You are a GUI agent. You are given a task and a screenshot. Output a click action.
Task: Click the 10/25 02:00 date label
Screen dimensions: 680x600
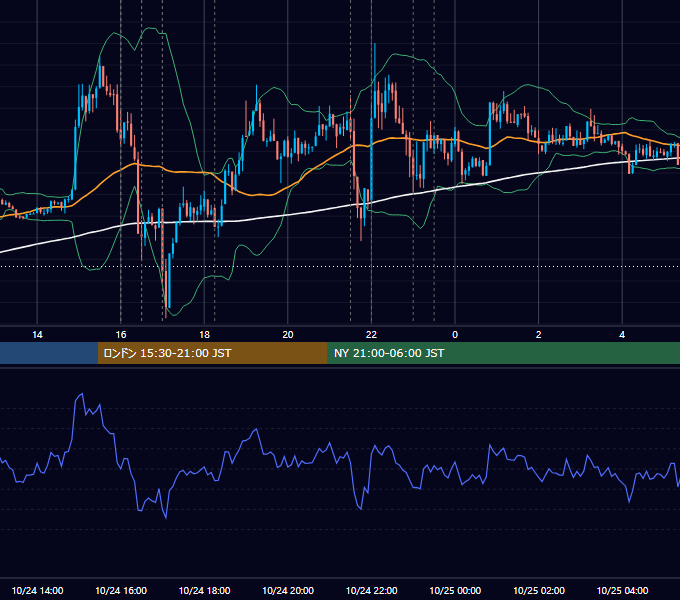(539, 590)
